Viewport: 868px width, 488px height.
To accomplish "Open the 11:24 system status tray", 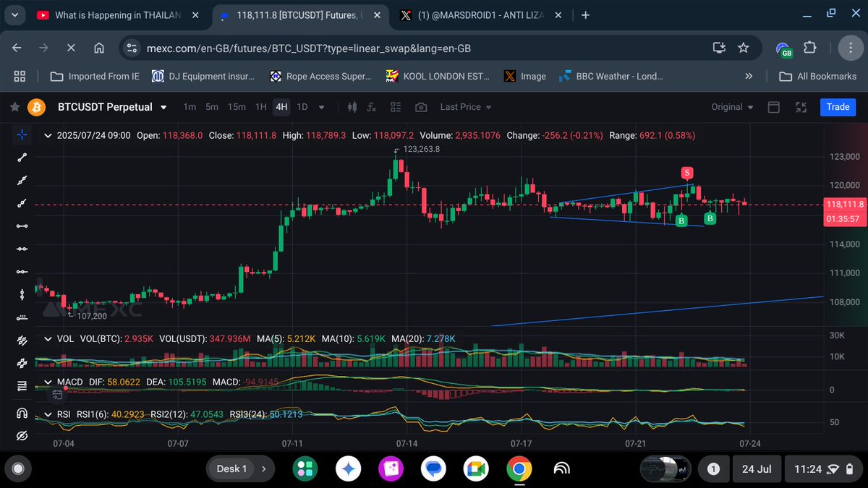I will (822, 468).
